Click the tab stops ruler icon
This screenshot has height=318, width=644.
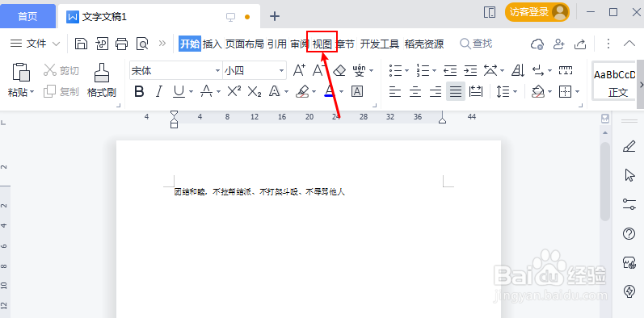(x=566, y=70)
